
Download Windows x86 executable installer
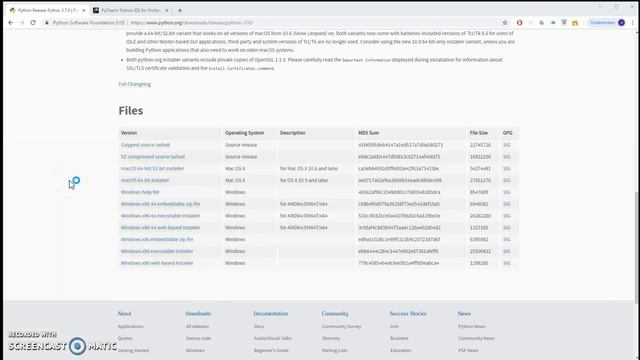click(157, 251)
